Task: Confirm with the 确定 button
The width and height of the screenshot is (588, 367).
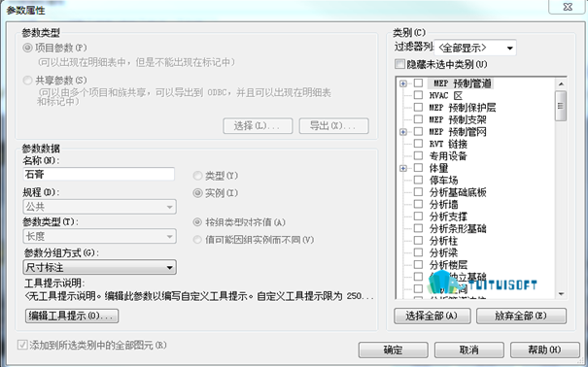Action: pyautogui.click(x=394, y=350)
